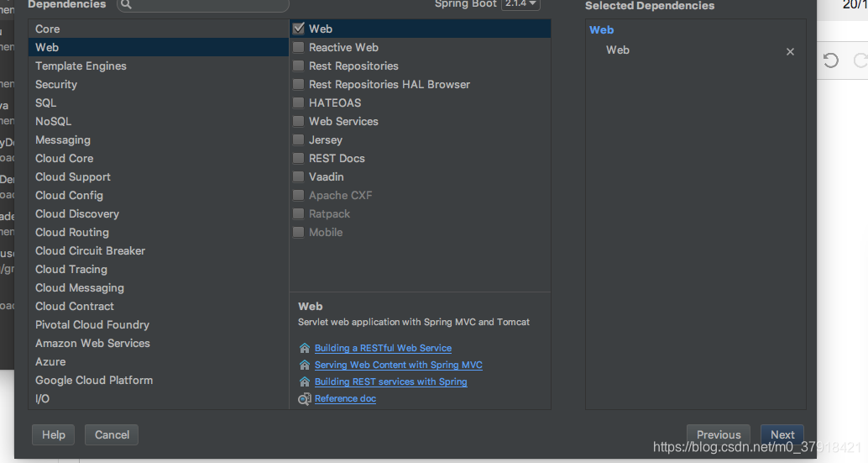This screenshot has height=463, width=868.
Task: Open the Cloud Messaging category
Action: click(x=159, y=287)
